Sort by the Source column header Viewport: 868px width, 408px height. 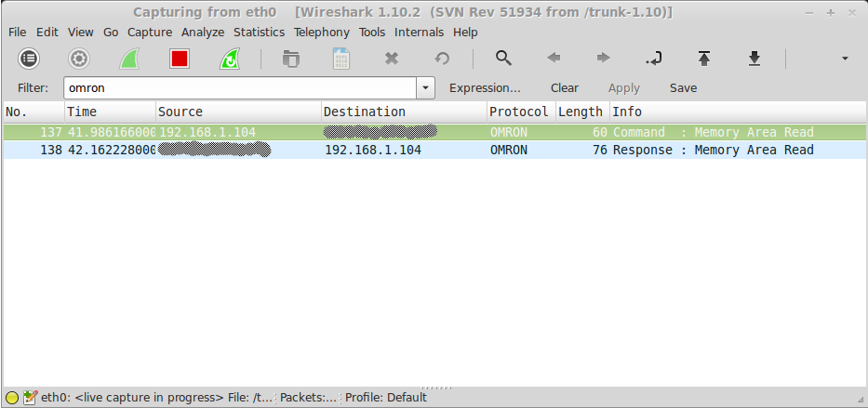tap(238, 112)
